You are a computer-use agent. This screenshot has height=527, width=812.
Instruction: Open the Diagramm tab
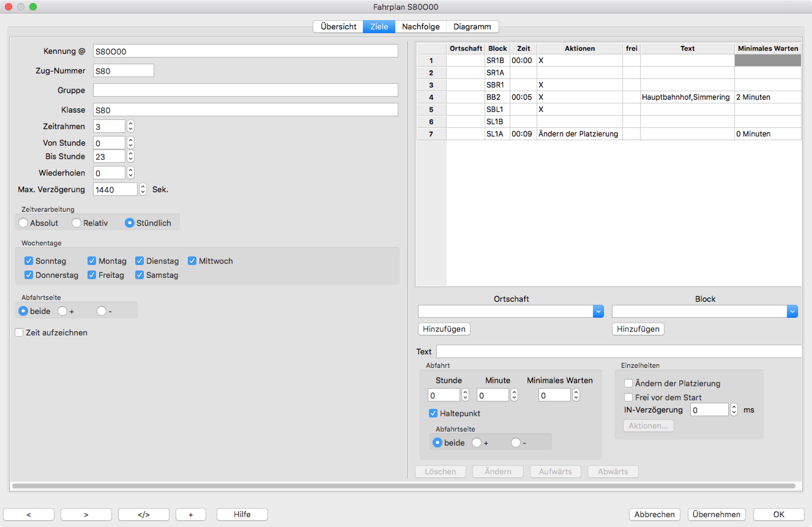point(472,27)
